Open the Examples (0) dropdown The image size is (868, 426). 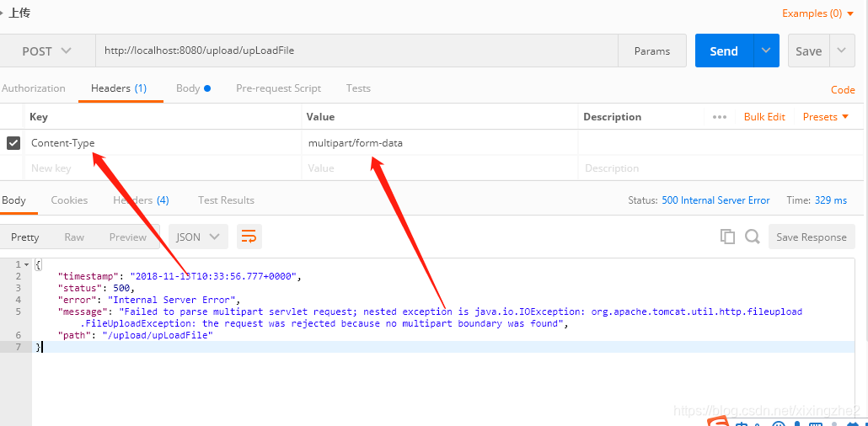coord(817,13)
